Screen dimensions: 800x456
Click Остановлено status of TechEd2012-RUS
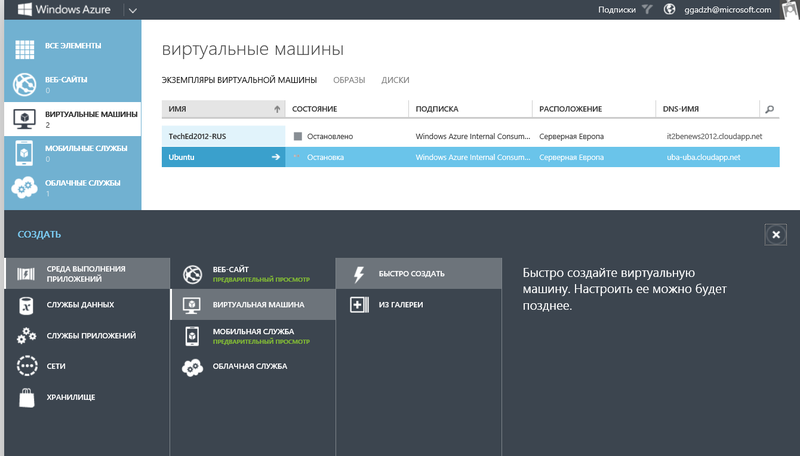330,136
